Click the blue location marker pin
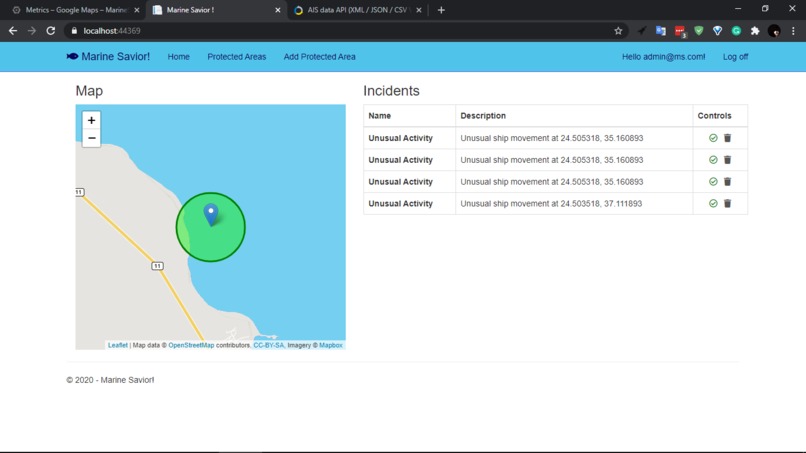The height and width of the screenshot is (453, 806). click(211, 214)
